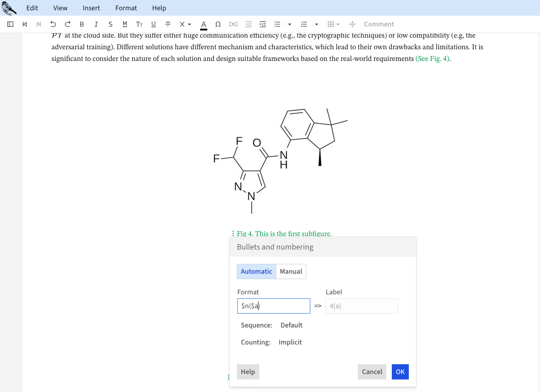Apply bold formatting with B icon
This screenshot has width=540, height=392.
click(82, 24)
